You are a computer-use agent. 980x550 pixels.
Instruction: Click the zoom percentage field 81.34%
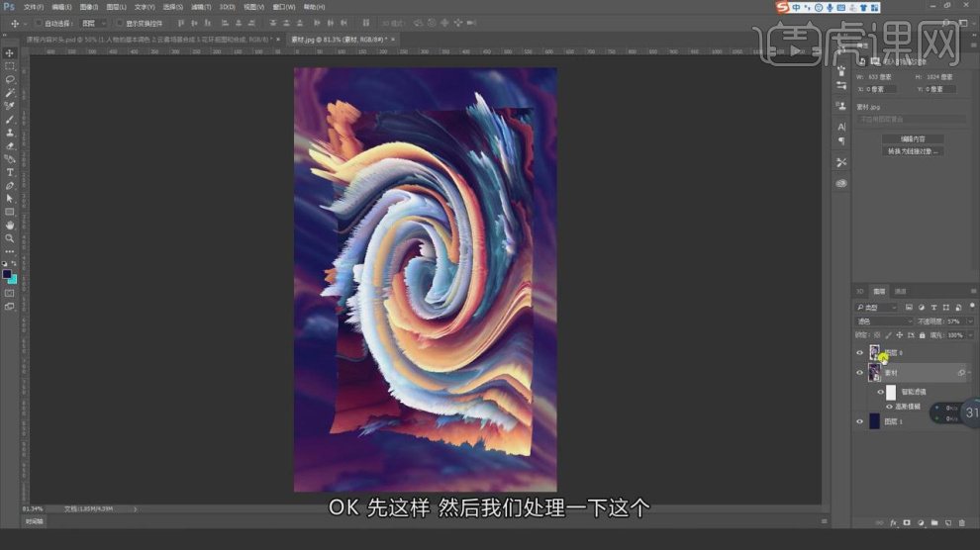(33, 508)
